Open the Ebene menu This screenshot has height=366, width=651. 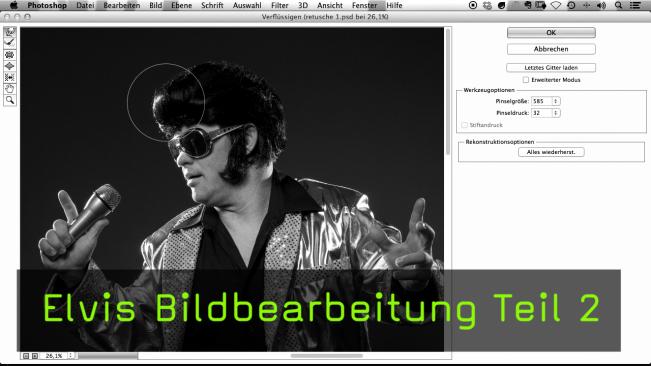pos(181,5)
